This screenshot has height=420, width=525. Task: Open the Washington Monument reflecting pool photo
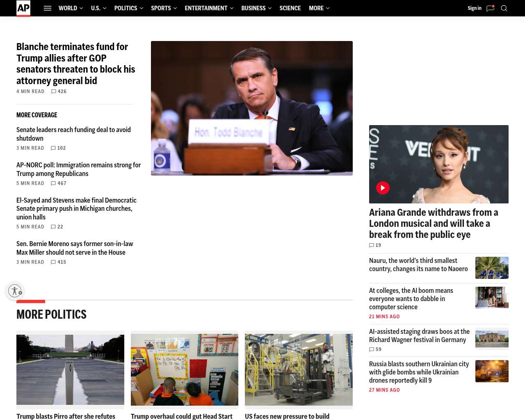pyautogui.click(x=70, y=370)
